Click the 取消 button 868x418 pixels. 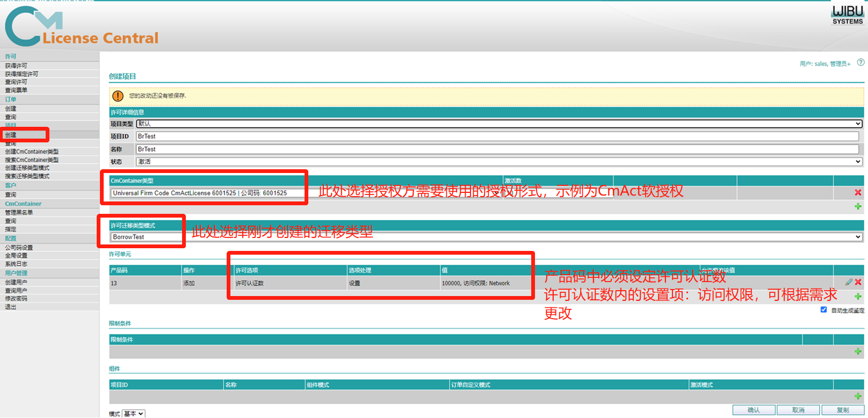(x=798, y=410)
